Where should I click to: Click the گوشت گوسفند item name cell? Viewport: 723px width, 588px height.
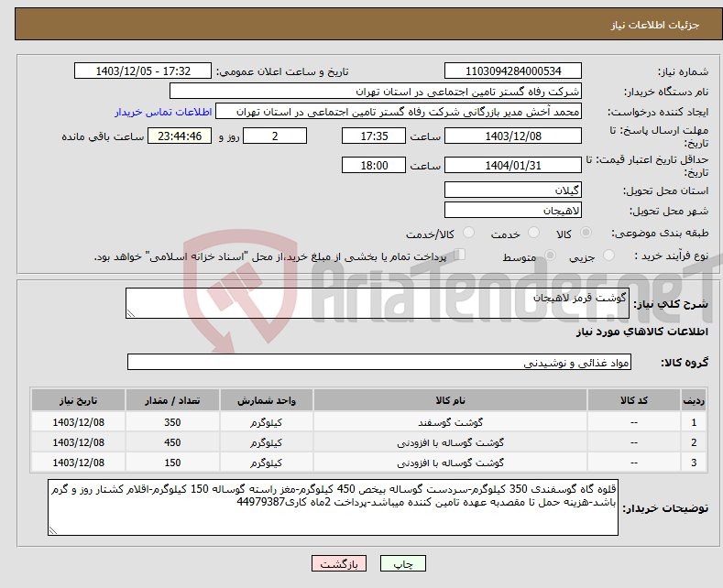coord(450,422)
